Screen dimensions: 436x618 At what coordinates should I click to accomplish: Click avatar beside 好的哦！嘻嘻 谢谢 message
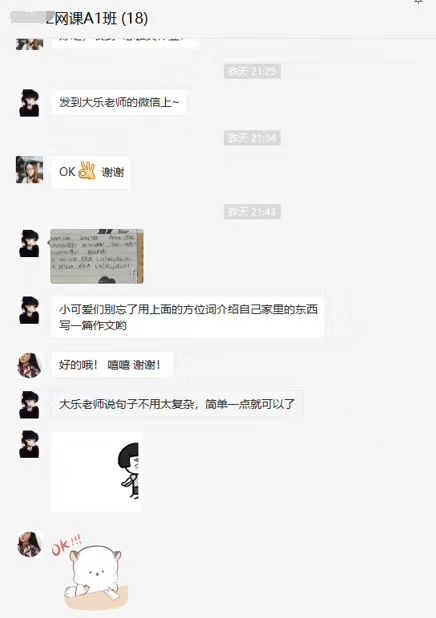pyautogui.click(x=30, y=365)
